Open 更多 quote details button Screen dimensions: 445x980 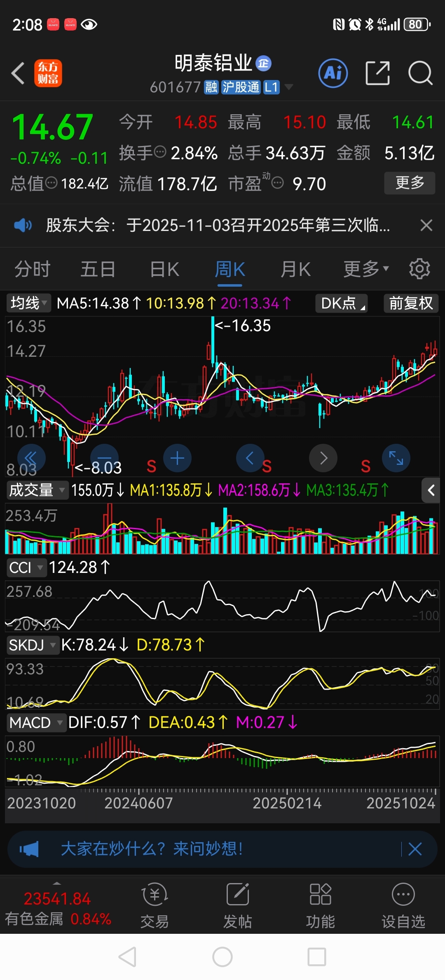tap(410, 183)
